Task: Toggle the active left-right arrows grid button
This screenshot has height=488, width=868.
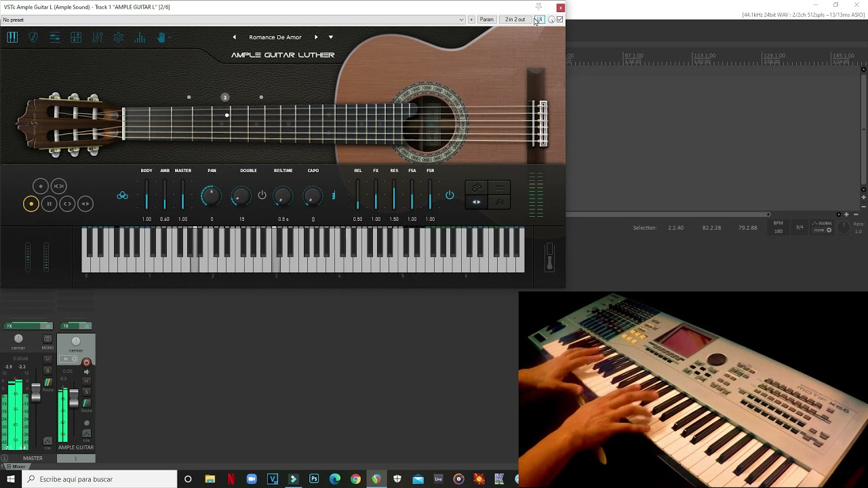Action: pyautogui.click(x=476, y=202)
